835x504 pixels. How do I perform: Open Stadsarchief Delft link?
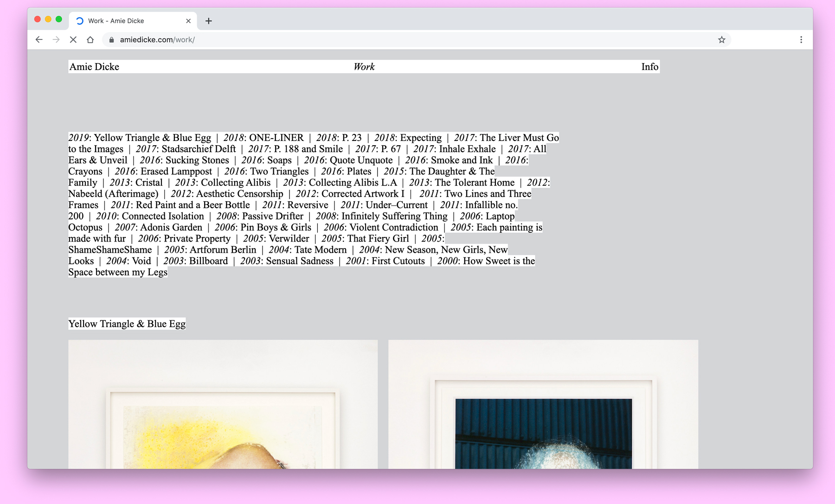(x=199, y=149)
